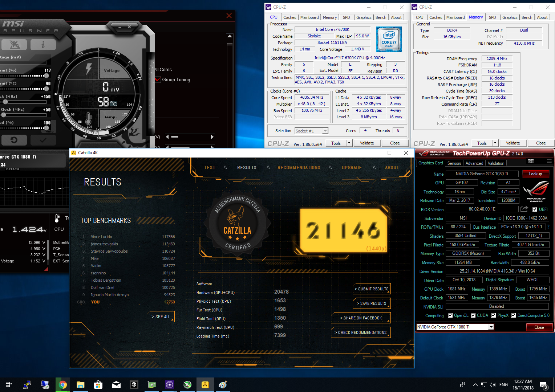Click CHECK RECOMMENDATIONS in Catzilla
The height and width of the screenshot is (392, 555).
pyautogui.click(x=361, y=332)
